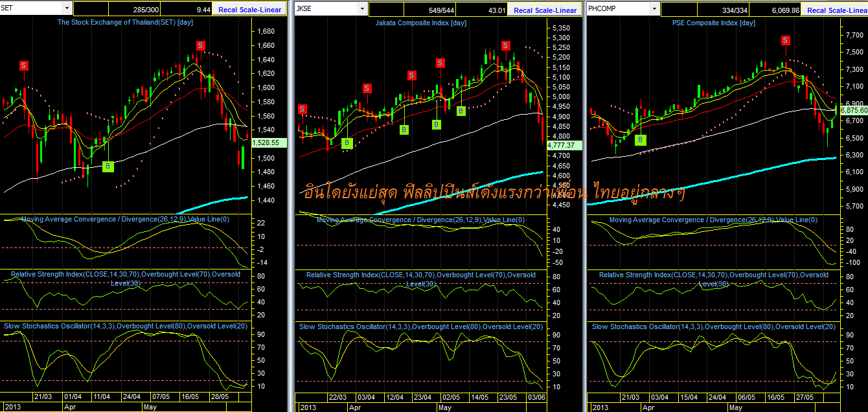
Task: Click the green B buy marker on PHCOMP chart
Action: pyautogui.click(x=640, y=140)
